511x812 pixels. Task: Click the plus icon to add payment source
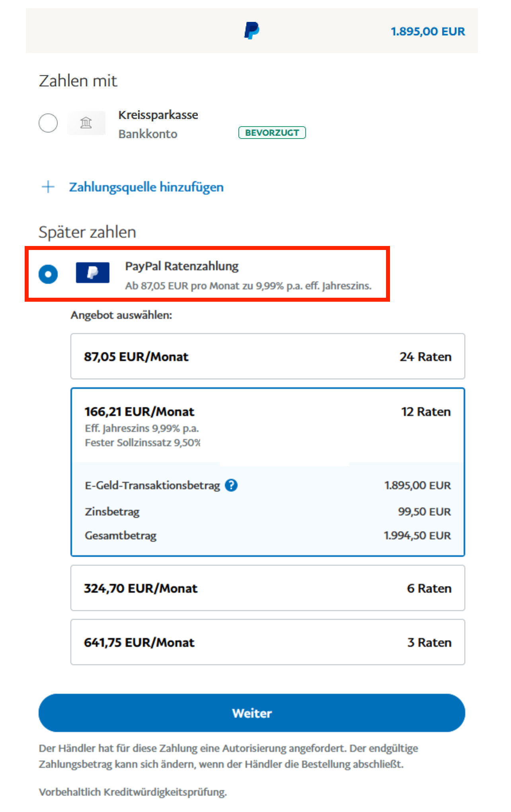48,187
